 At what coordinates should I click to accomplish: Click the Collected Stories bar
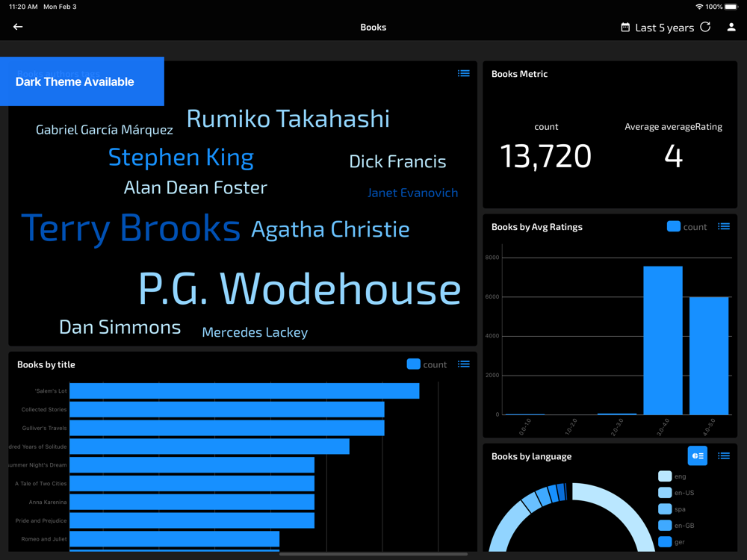[227, 409]
